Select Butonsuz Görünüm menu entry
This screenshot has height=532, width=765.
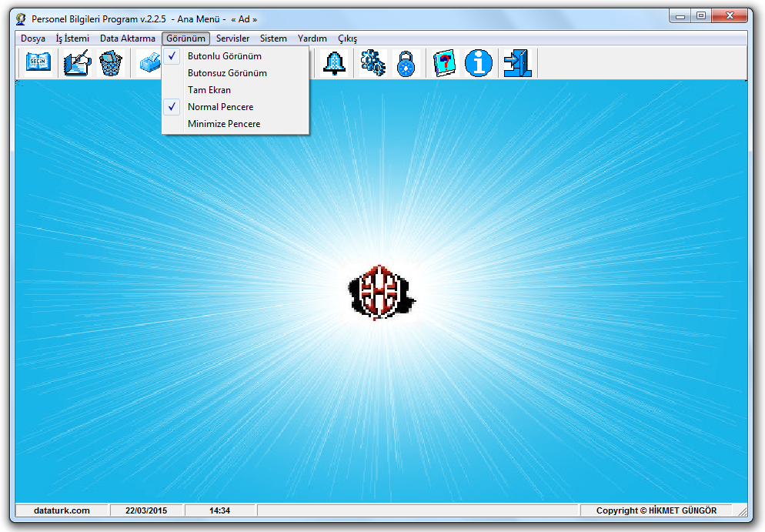coord(236,73)
